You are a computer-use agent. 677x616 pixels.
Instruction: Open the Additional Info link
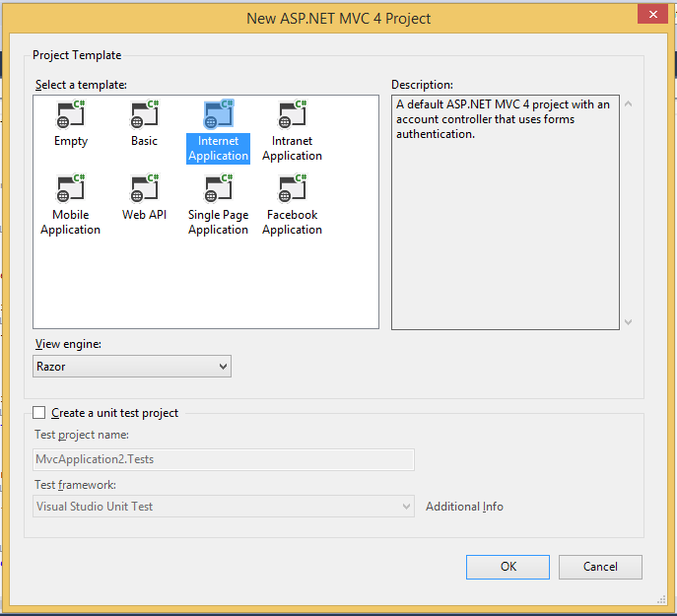[464, 507]
